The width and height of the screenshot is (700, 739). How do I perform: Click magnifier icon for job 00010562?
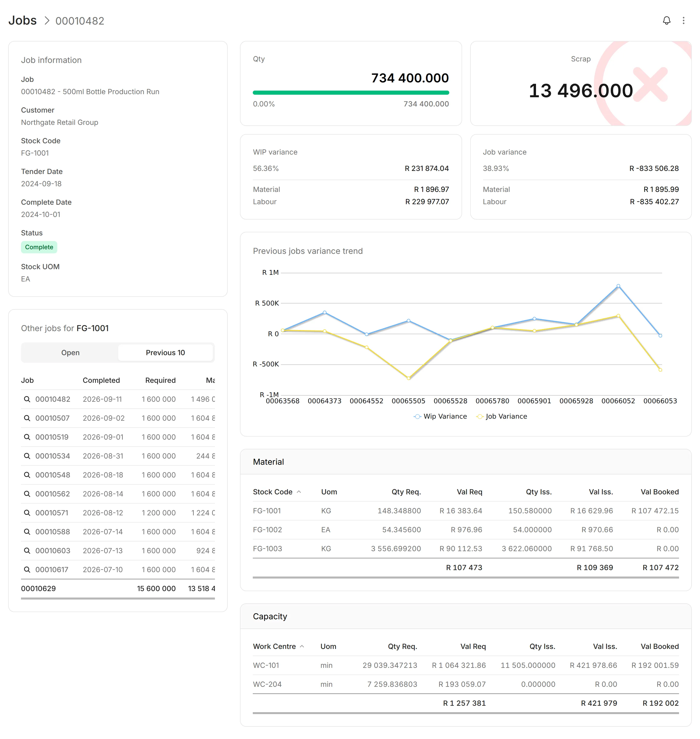[27, 494]
